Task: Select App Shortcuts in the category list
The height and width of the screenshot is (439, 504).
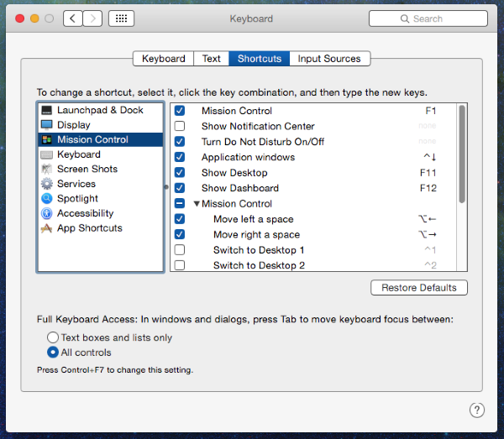Action: pyautogui.click(x=101, y=228)
